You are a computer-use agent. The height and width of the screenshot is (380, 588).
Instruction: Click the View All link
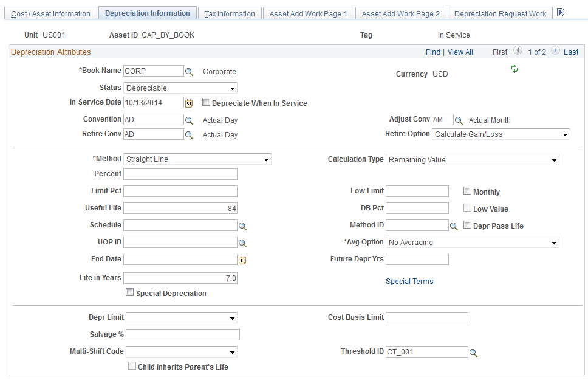click(460, 52)
